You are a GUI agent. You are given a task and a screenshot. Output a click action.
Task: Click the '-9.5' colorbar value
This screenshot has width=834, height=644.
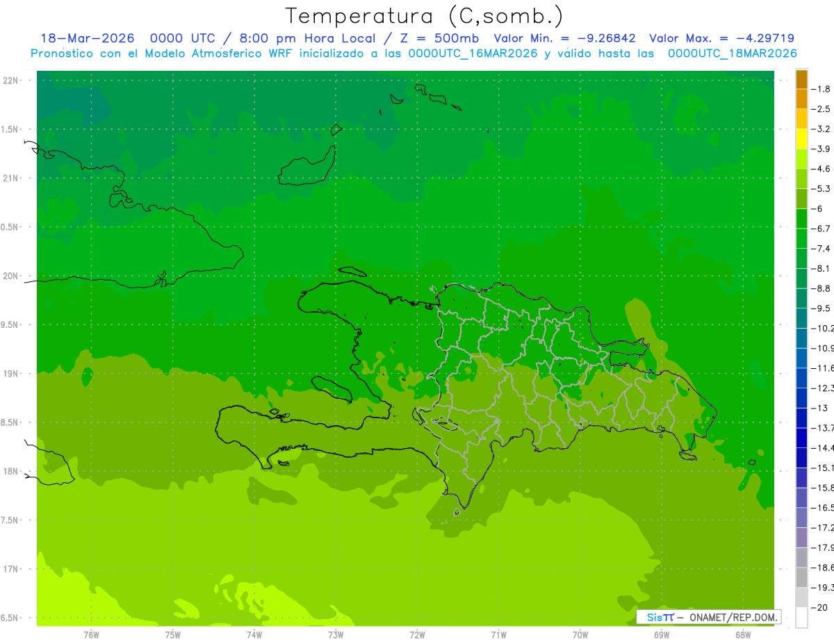coord(821,308)
